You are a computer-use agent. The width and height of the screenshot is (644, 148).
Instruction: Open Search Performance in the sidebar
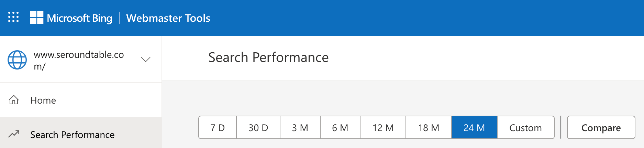click(x=72, y=135)
